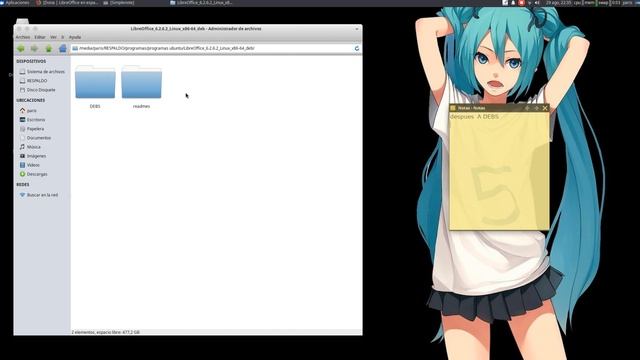640x360 pixels.
Task: Open Aplicaciones menu in top panel
Action: click(15, 2)
